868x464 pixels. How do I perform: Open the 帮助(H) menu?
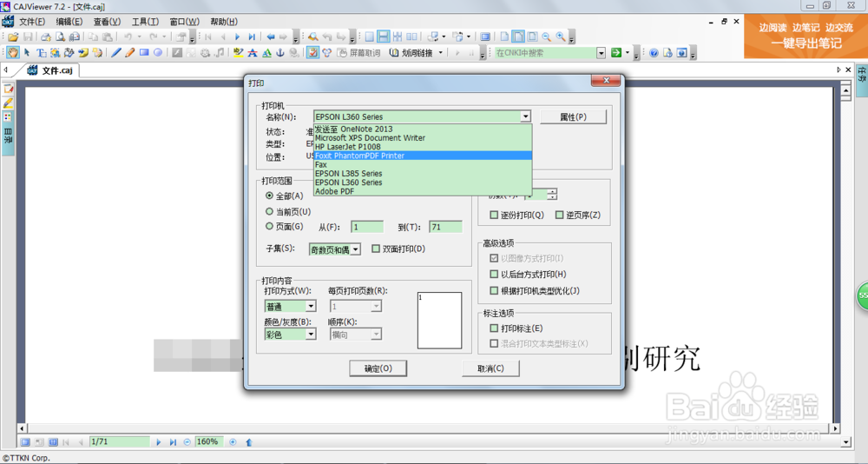coord(224,22)
